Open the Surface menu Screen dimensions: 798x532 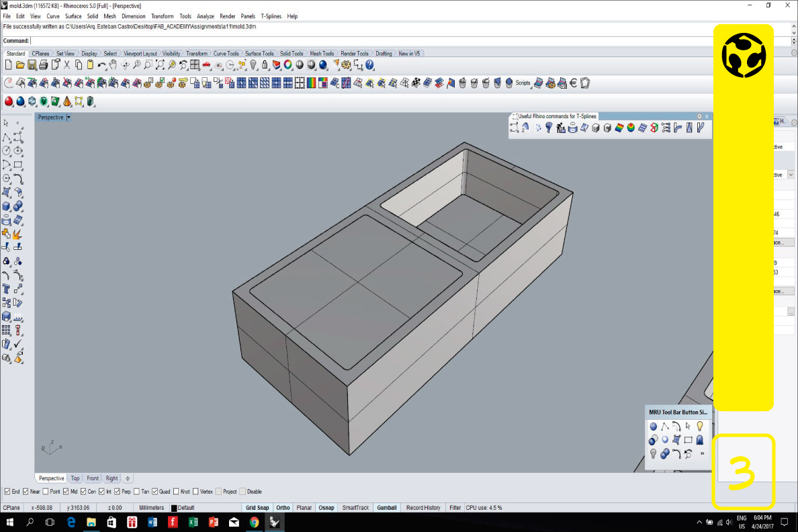73,16
